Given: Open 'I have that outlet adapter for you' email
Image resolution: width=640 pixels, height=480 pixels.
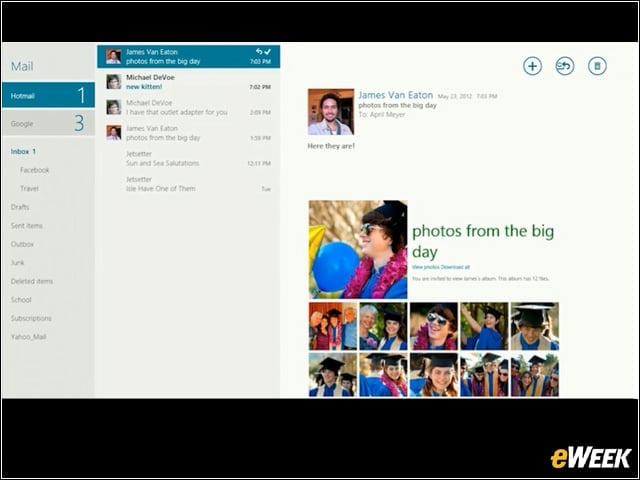Looking at the screenshot, I should (x=189, y=107).
